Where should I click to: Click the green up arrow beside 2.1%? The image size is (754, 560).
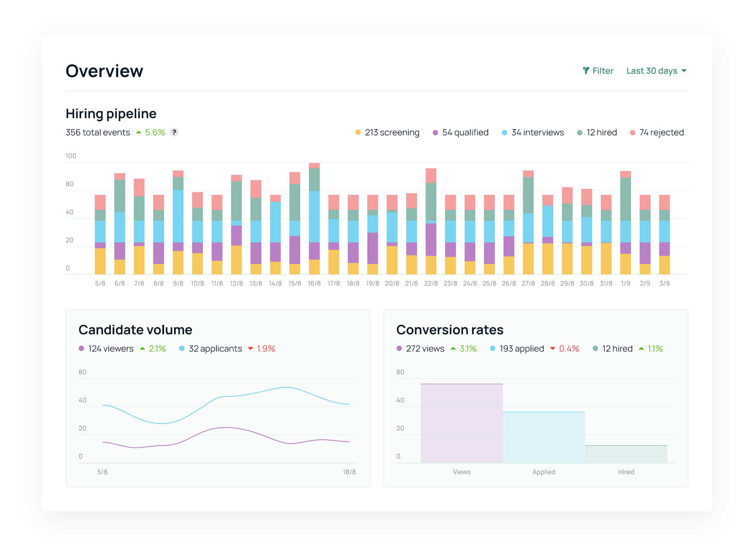click(x=142, y=348)
